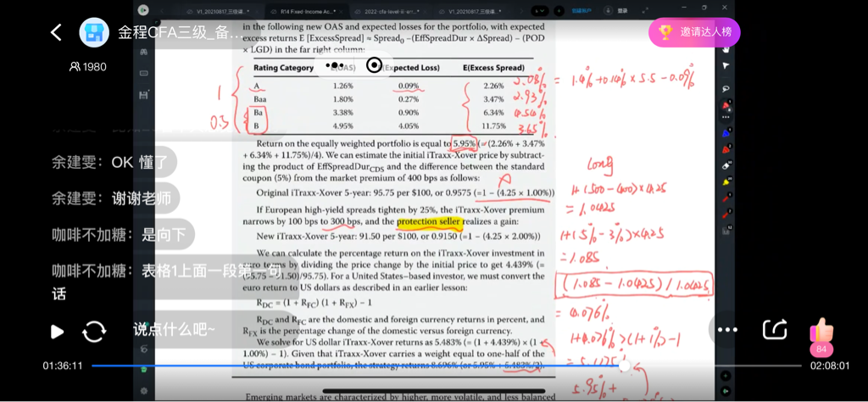Click the video progress slider handle
The height and width of the screenshot is (402, 868).
[x=625, y=366]
